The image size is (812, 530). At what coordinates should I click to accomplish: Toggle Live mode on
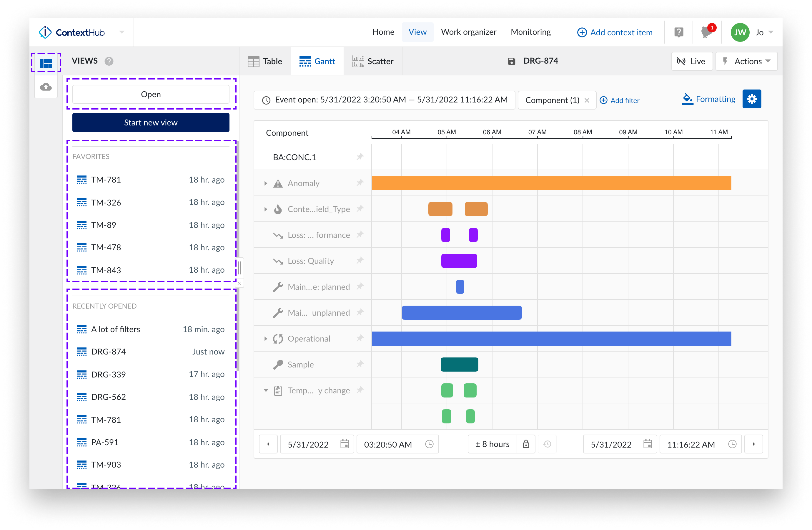click(x=692, y=61)
